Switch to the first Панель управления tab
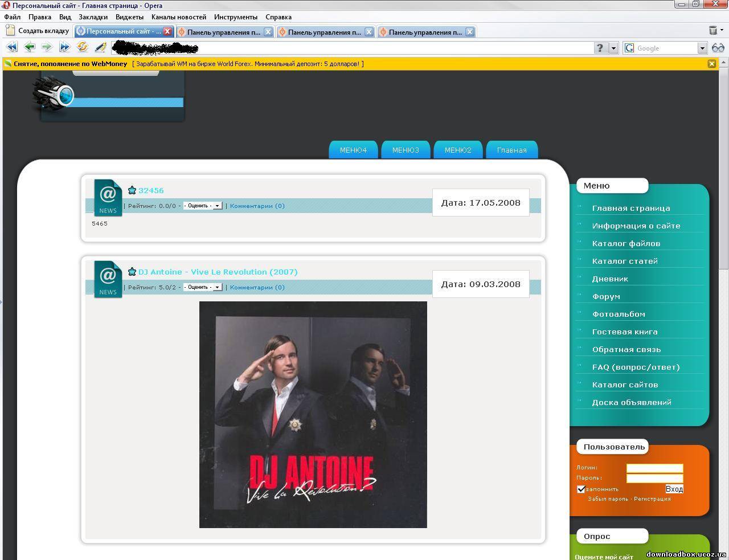The height and width of the screenshot is (560, 729). 224,32
